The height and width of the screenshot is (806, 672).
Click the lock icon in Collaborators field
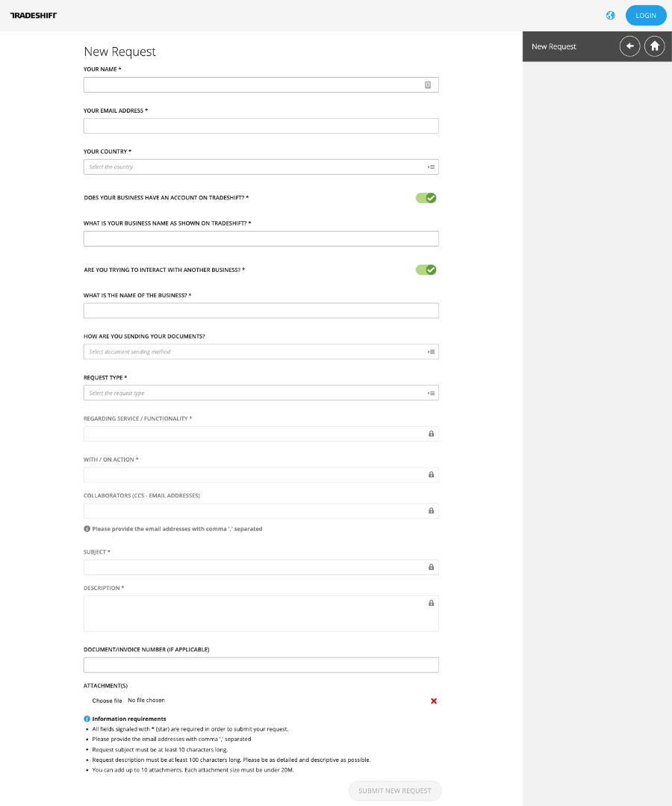(x=431, y=511)
